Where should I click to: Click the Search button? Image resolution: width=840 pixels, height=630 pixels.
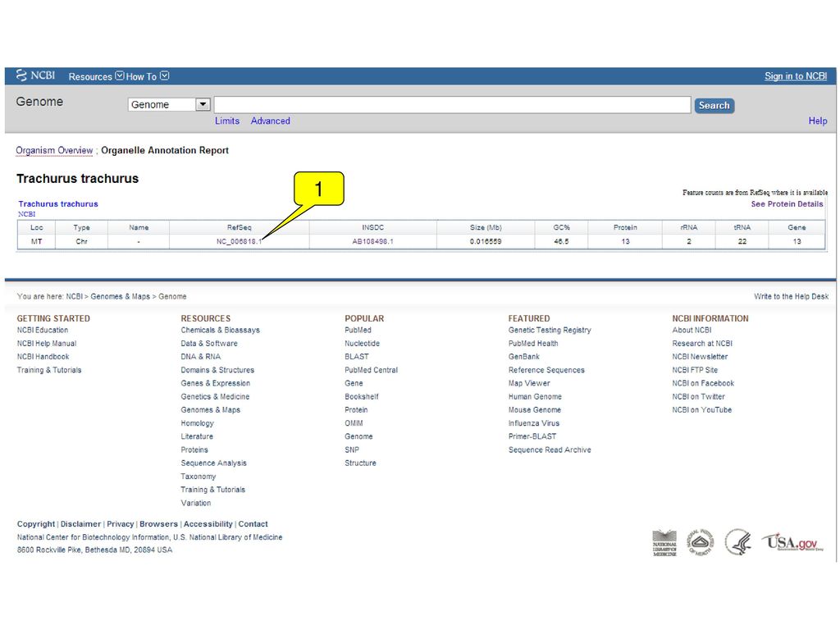click(714, 106)
